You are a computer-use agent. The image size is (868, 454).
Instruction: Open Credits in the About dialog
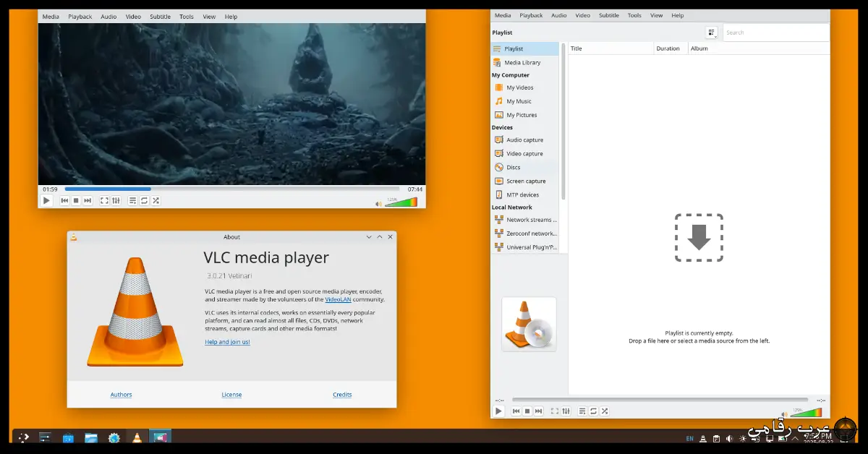[x=341, y=394]
